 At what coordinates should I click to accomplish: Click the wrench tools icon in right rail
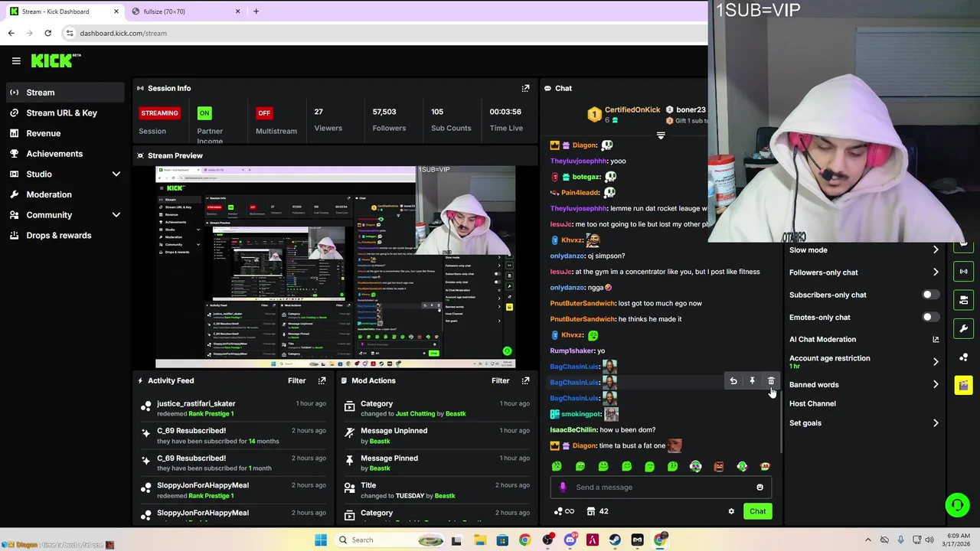[963, 328]
